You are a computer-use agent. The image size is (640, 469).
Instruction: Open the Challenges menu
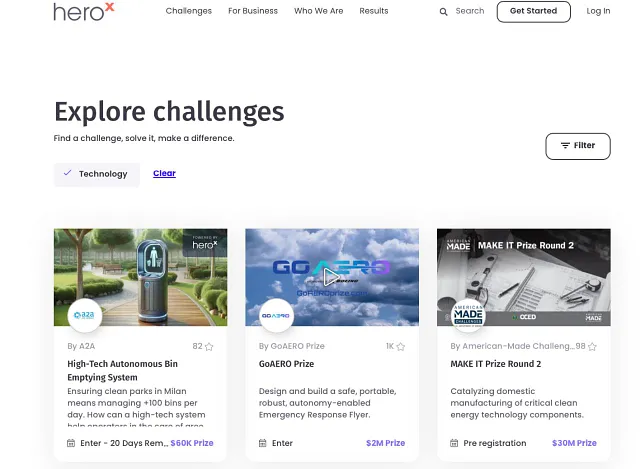click(189, 11)
